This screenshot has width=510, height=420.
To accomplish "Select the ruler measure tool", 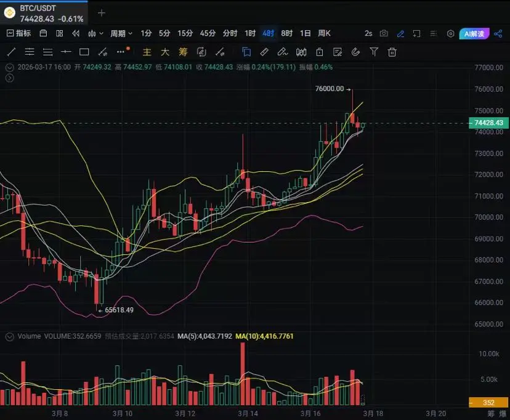I will pyautogui.click(x=264, y=52).
